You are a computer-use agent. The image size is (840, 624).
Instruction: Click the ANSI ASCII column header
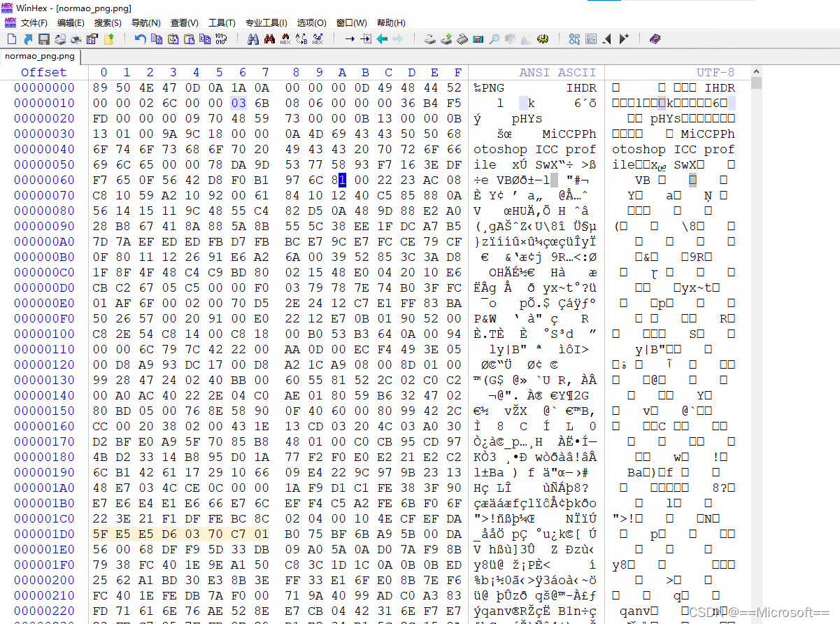557,72
